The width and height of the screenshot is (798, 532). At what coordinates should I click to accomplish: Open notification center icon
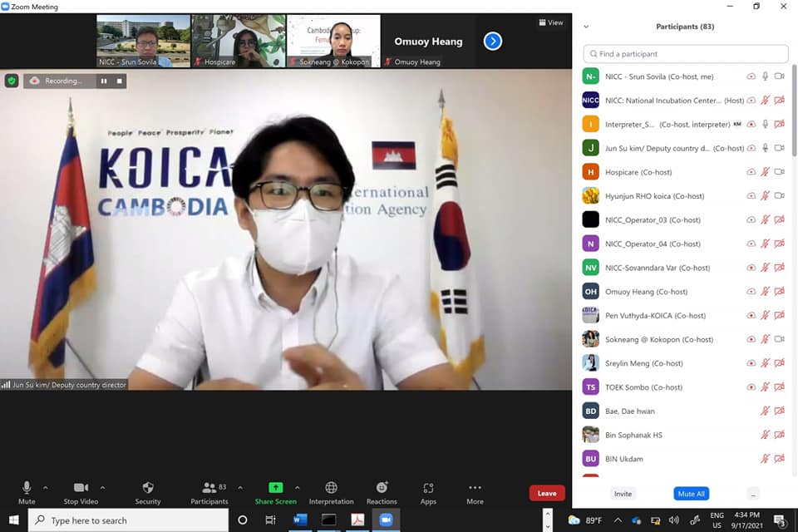[x=779, y=520]
